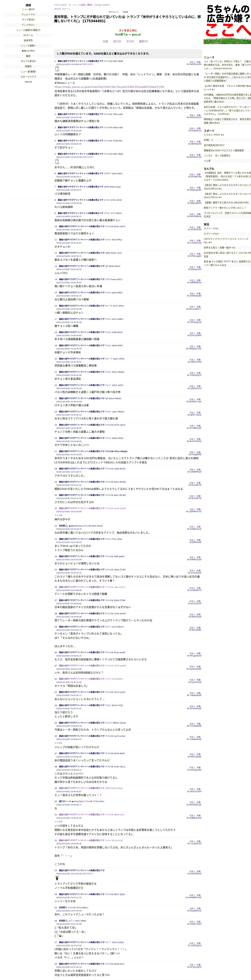
Task: Open ネトゲ実況3 board in sidebar
Action: pos(28,20)
